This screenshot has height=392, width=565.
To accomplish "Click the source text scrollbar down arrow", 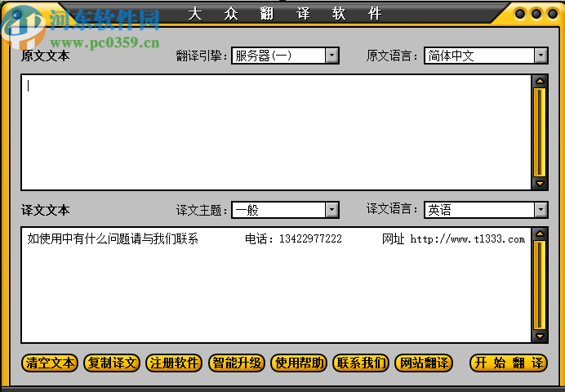I will pos(540,184).
